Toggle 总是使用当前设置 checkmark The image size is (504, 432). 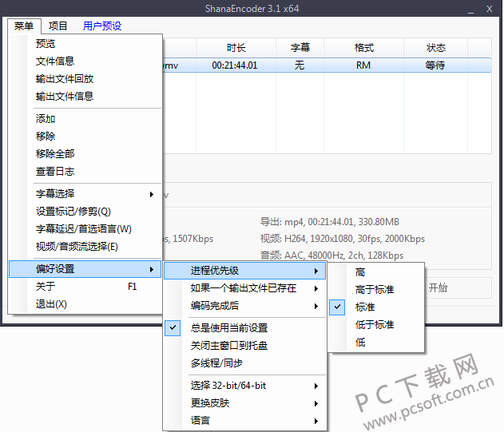tap(245, 328)
